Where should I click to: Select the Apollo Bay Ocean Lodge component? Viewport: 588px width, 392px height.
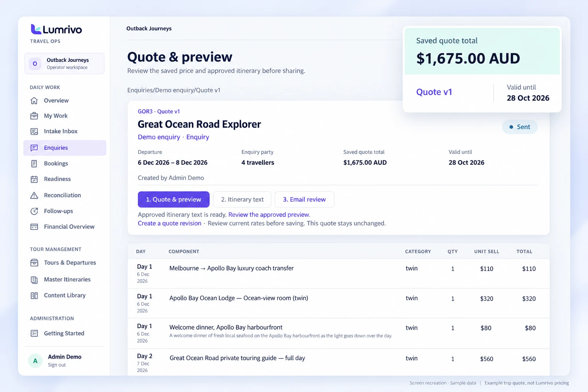(x=239, y=298)
